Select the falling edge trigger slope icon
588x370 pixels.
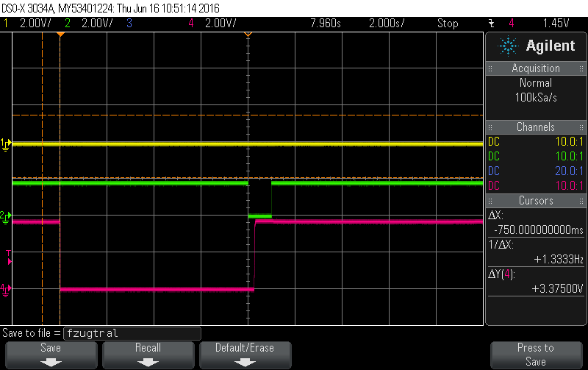coord(492,24)
